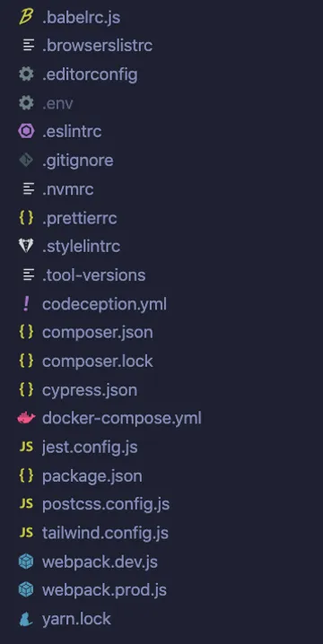Click the webpack cube icon for webpack.dev.js
The height and width of the screenshot is (644, 323).
[x=26, y=561]
